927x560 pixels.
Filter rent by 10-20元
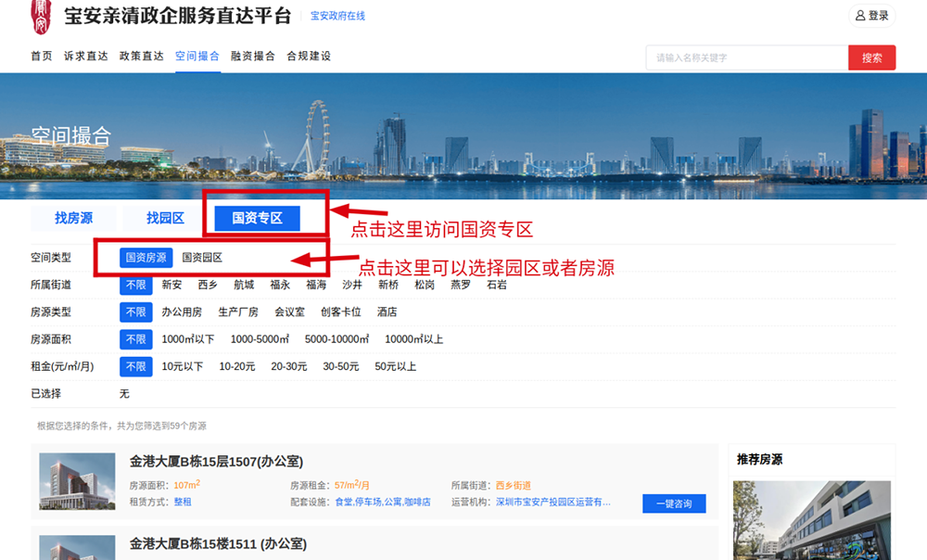(x=237, y=366)
